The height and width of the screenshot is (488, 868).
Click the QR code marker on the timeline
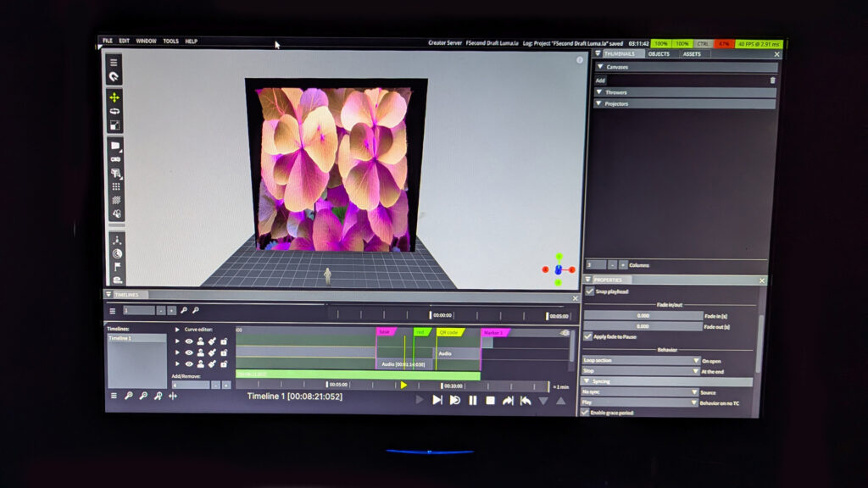coord(449,332)
